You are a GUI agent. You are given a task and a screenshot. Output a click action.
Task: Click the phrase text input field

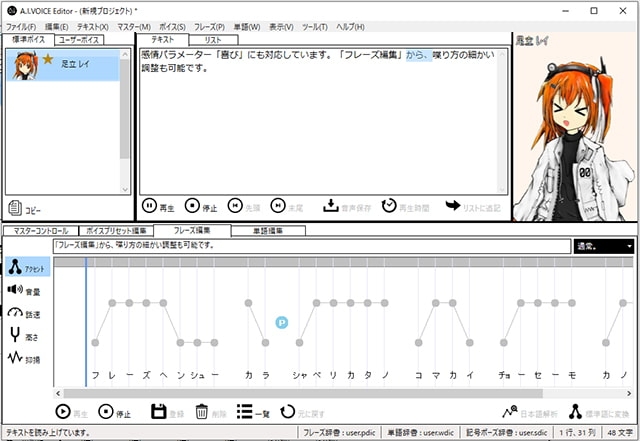click(312, 246)
